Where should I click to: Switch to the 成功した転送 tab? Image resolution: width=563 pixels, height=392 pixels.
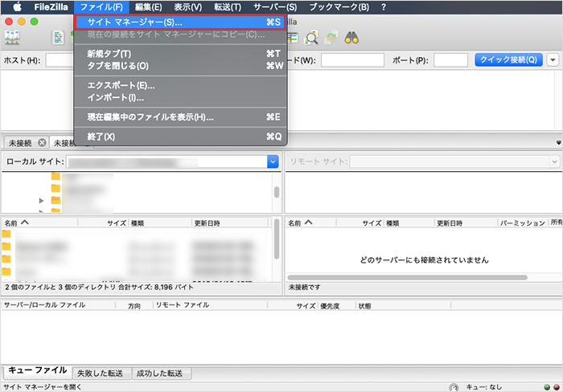[x=159, y=374]
